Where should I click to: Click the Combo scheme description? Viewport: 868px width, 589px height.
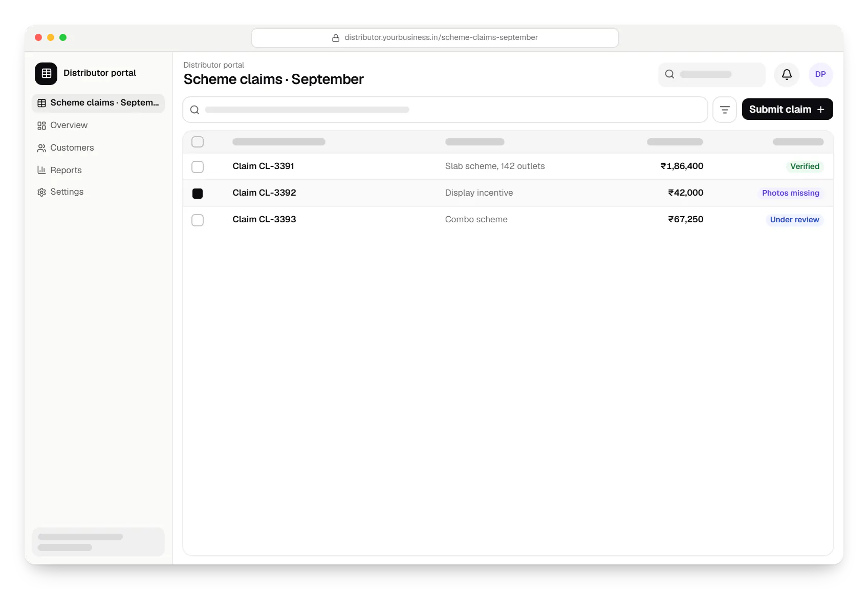pos(476,219)
